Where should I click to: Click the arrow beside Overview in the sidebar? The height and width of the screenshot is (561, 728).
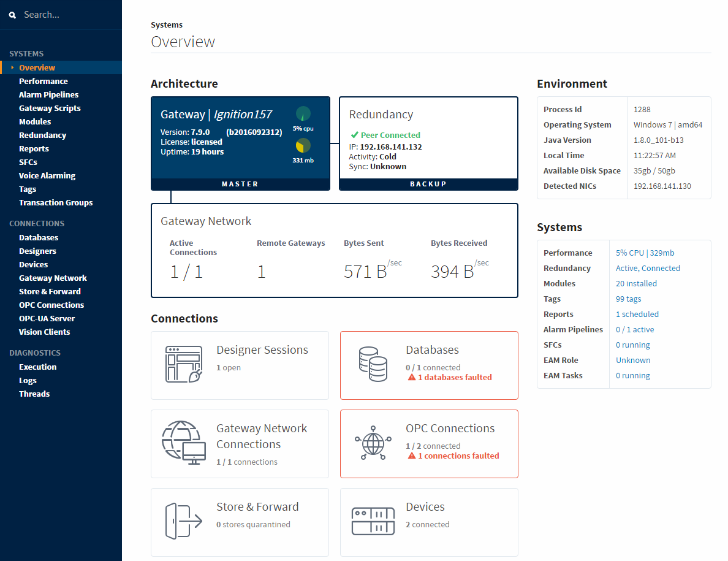(x=12, y=67)
